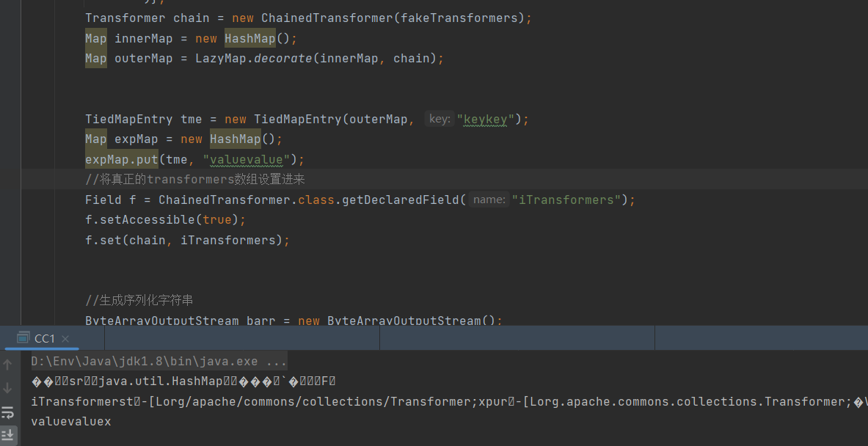Click scroll to end icon in console
The width and height of the screenshot is (868, 446).
[8, 434]
